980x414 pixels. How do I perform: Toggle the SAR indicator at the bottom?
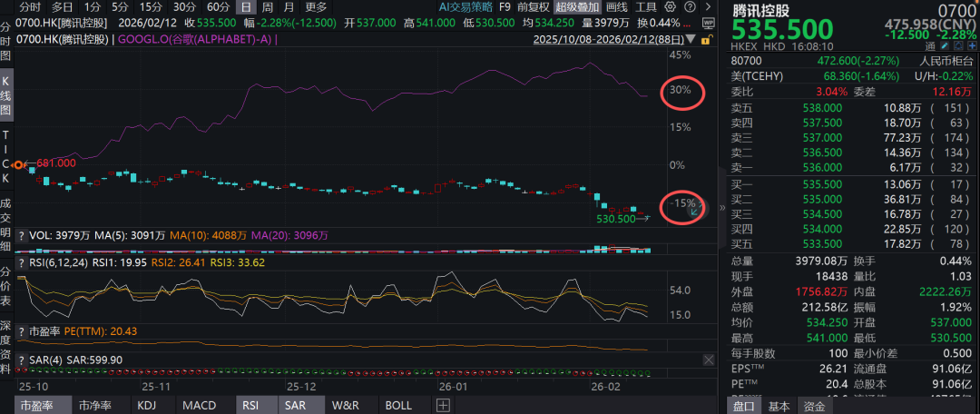click(x=295, y=406)
